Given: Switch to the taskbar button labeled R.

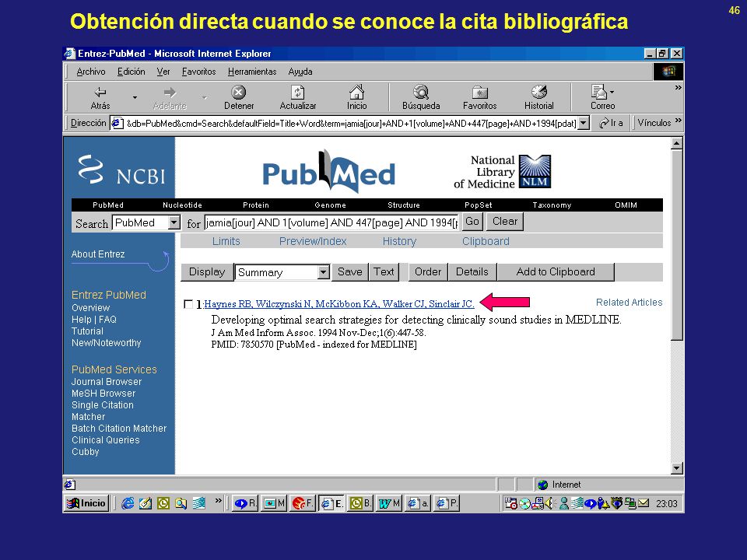Looking at the screenshot, I should [245, 503].
